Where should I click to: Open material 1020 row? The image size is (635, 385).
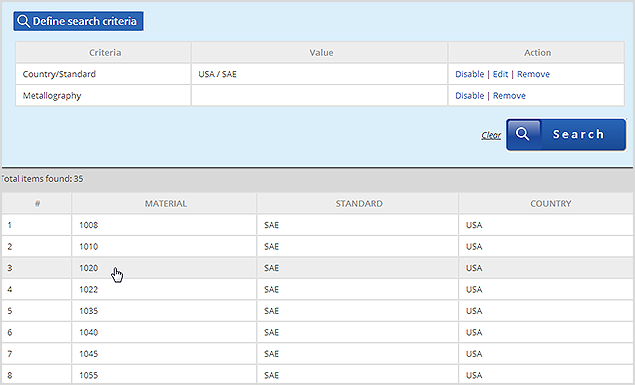coord(318,268)
